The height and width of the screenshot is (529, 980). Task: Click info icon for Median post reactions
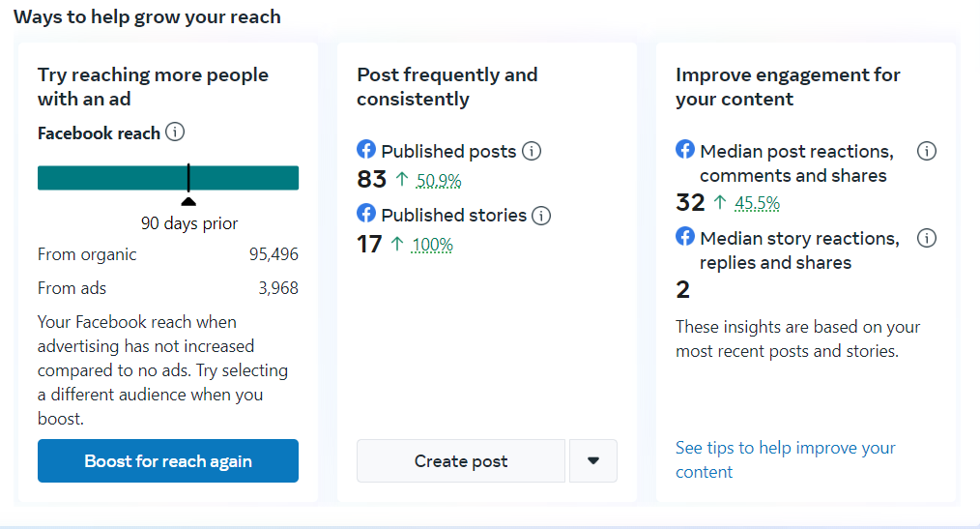pyautogui.click(x=926, y=151)
